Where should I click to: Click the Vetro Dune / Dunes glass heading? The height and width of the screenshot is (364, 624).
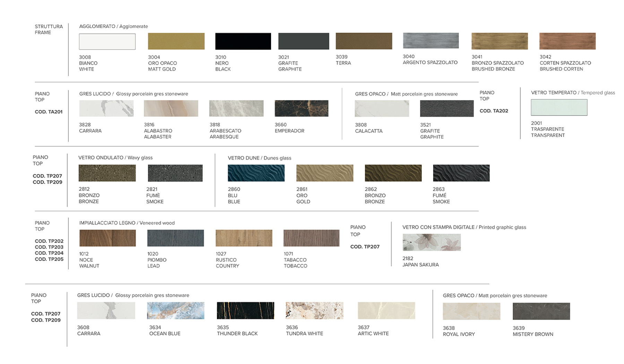point(259,158)
